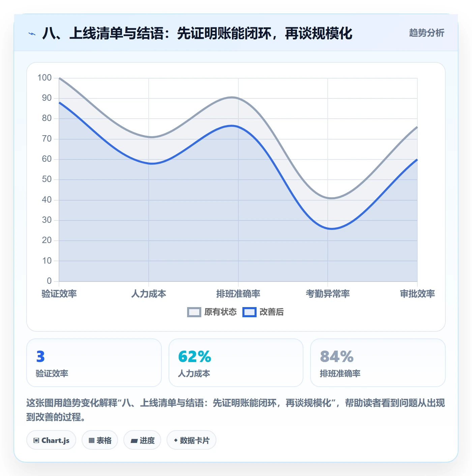Click the 人力成本 x-axis label
Screen dimensions: 472x476
pyautogui.click(x=149, y=294)
